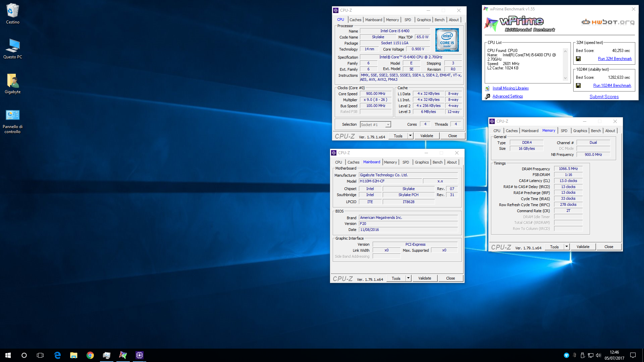This screenshot has width=644, height=362.
Task: Click the HWBOT.org logo in wPrime
Action: 608,22
